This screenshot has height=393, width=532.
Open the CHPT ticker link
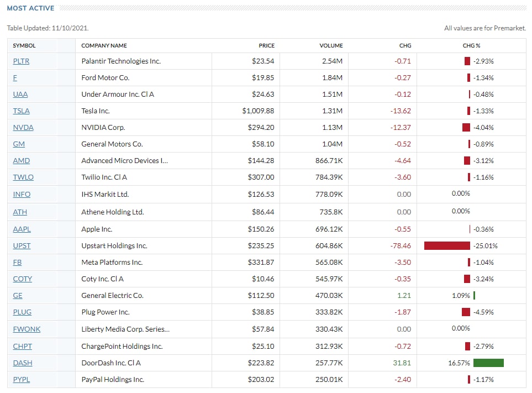(23, 347)
